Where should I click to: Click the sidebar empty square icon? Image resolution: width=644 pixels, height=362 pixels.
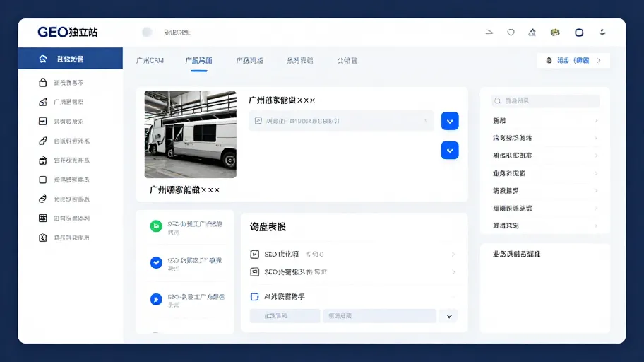(x=42, y=180)
